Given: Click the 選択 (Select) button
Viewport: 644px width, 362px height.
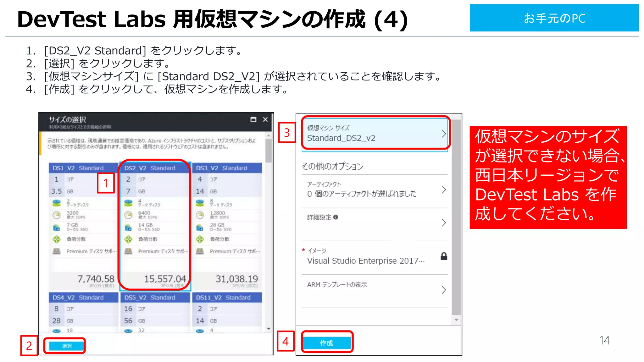Looking at the screenshot, I should [67, 346].
